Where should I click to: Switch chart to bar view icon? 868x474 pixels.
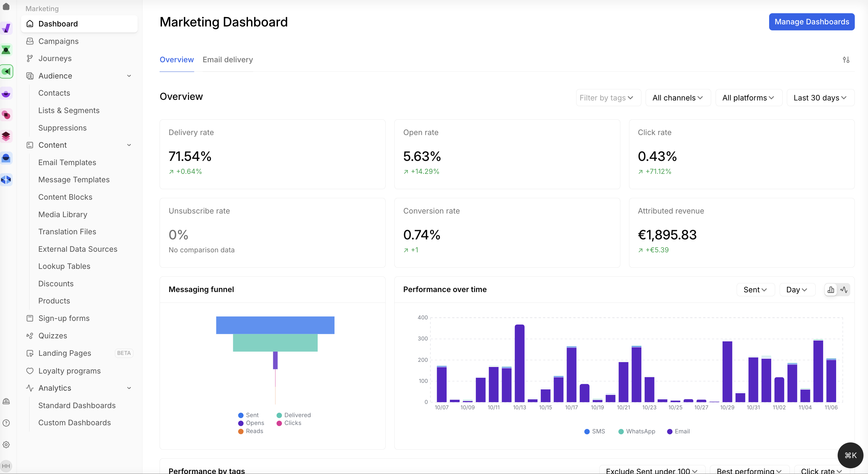[x=831, y=290]
